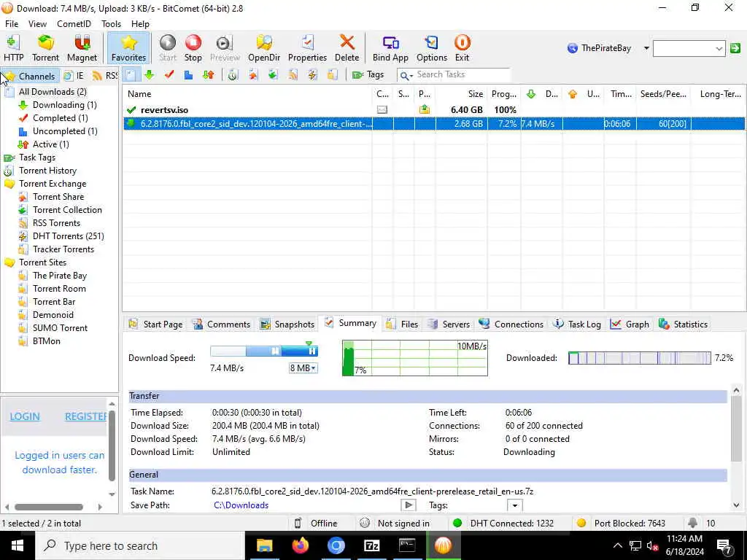
Task: Select DHT Torrents (251) in sidebar
Action: [68, 236]
